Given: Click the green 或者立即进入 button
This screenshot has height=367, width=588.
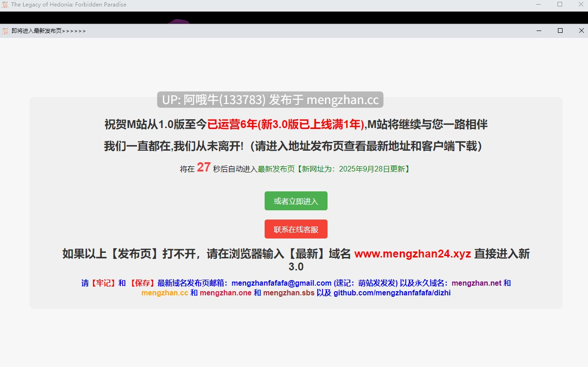Looking at the screenshot, I should 296,201.
